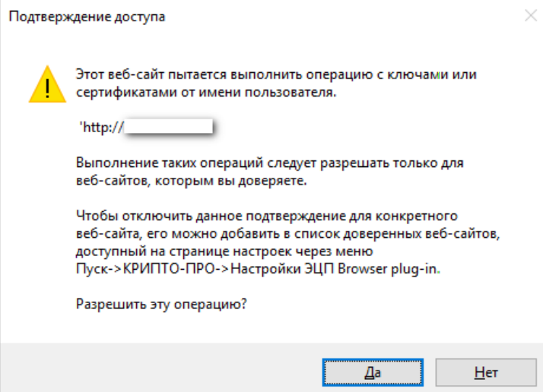Click the blank title bar area beside the title

[343, 17]
